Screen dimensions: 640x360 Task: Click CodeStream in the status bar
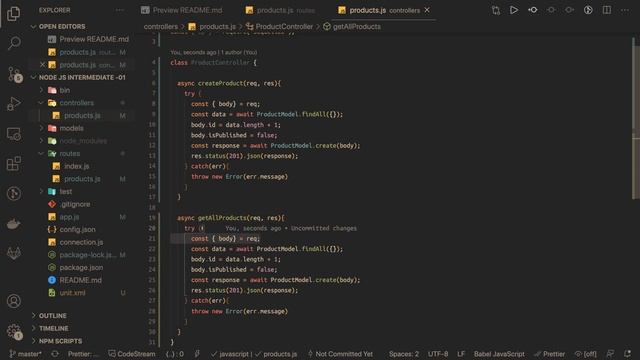(x=132, y=354)
